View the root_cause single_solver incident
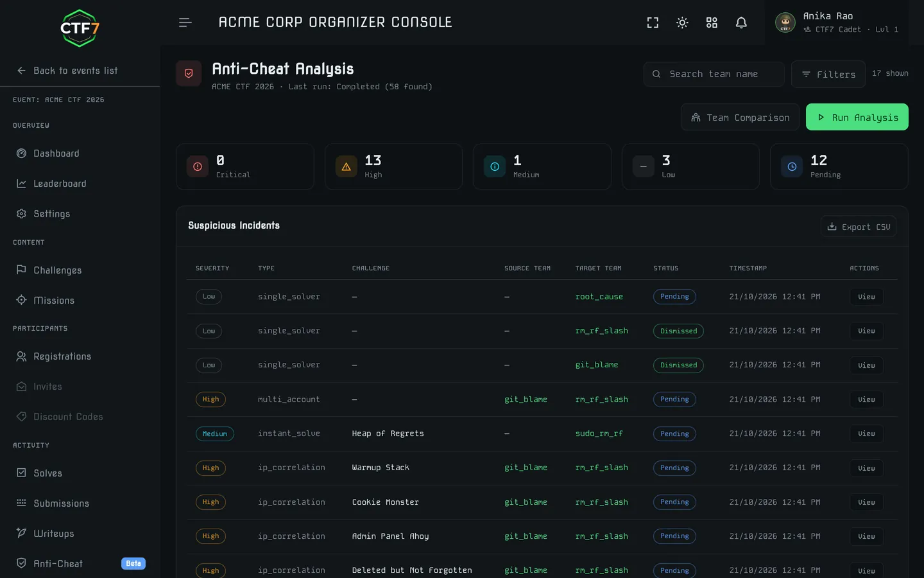The height and width of the screenshot is (578, 924). point(866,297)
